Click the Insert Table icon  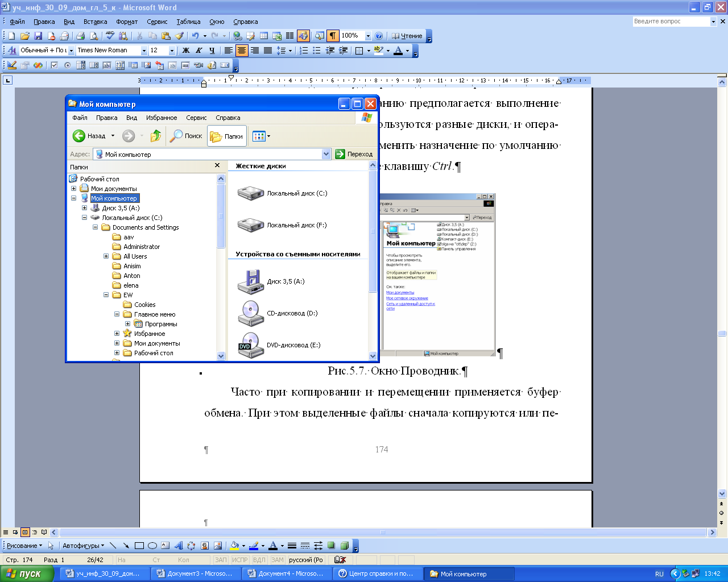[263, 36]
